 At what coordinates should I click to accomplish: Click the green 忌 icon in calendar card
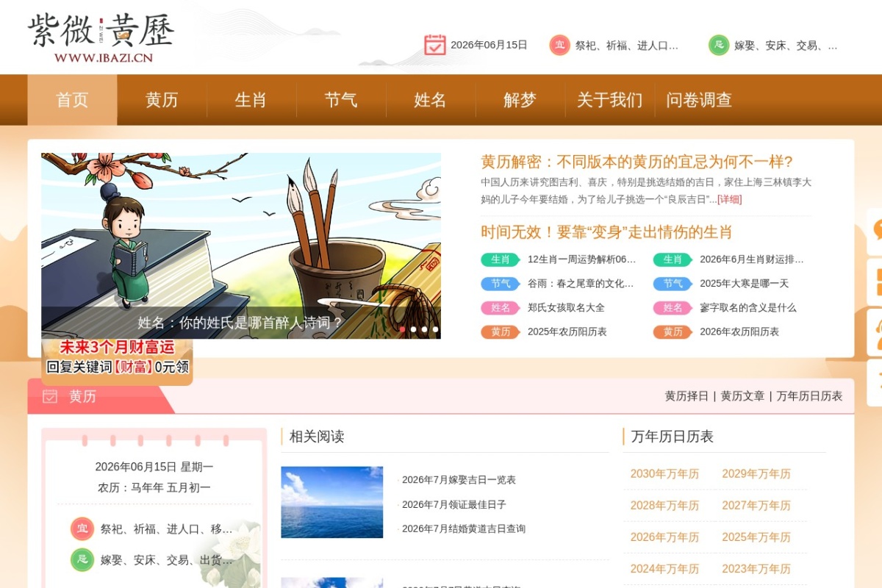82,559
